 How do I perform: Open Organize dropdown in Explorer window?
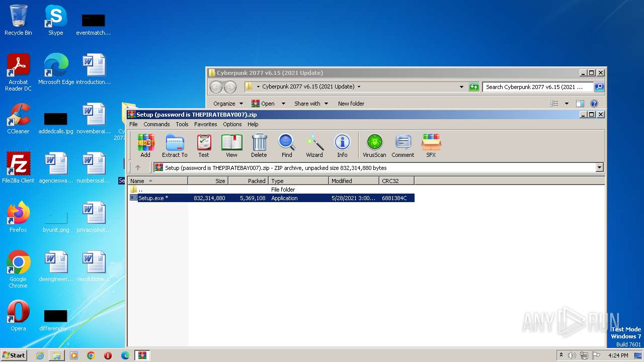pyautogui.click(x=227, y=104)
